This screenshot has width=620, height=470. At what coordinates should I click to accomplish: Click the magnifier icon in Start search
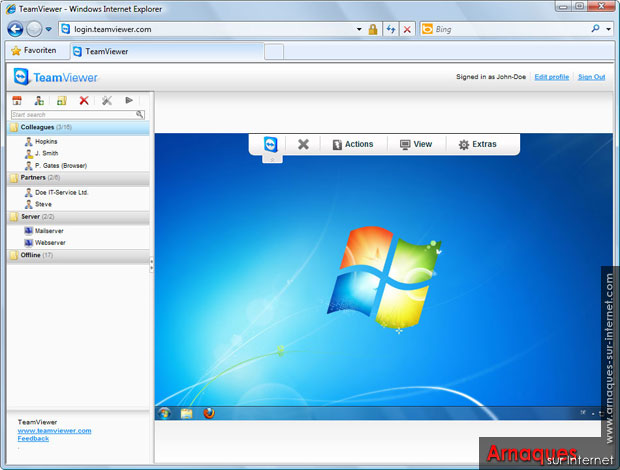[x=140, y=114]
